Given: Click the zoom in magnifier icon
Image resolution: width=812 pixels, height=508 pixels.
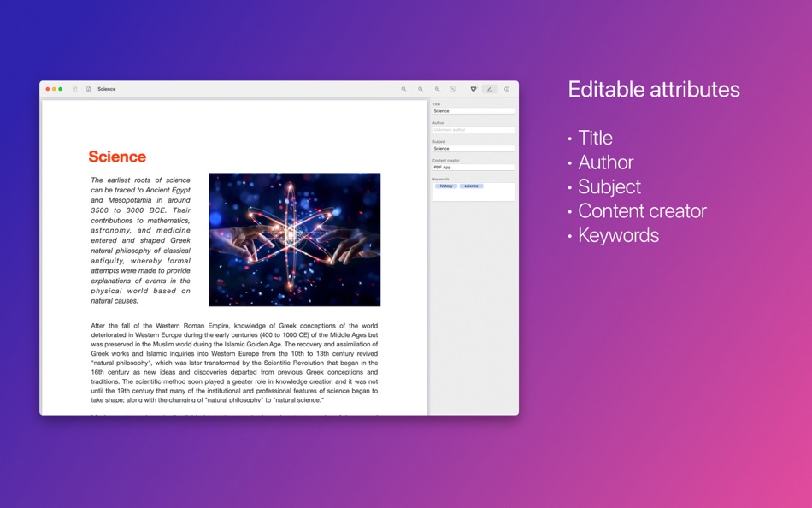Looking at the screenshot, I should pos(437,89).
